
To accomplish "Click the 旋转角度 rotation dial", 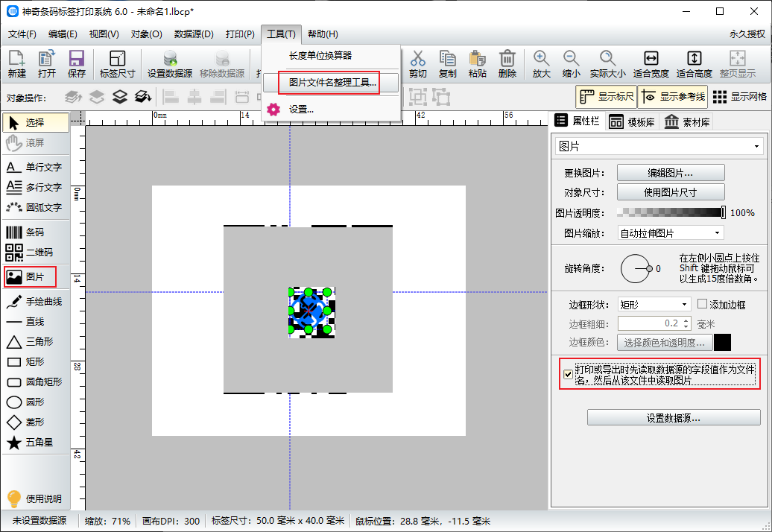I will (x=636, y=269).
